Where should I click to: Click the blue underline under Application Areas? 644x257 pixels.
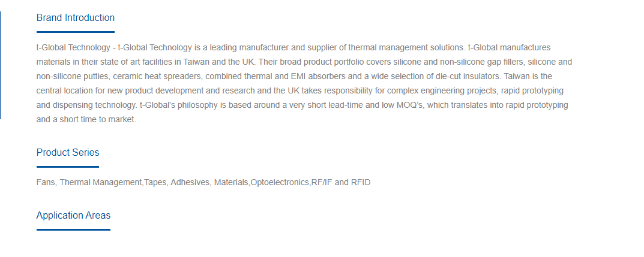(73, 229)
